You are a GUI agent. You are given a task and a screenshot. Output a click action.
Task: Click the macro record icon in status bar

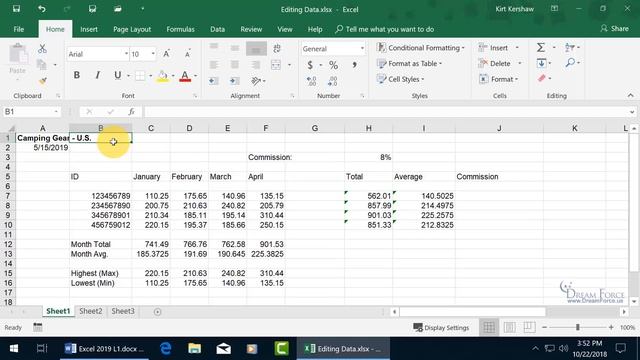coord(38,327)
